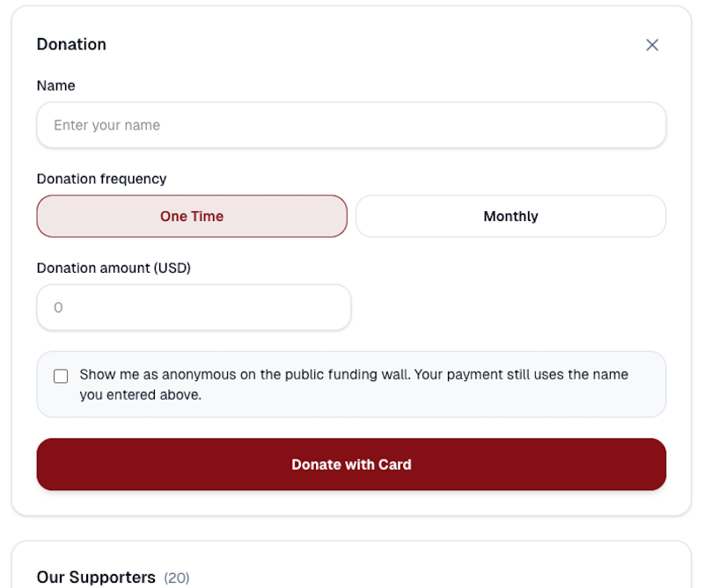704x588 pixels.
Task: Click the Donation dialog title
Action: click(71, 45)
